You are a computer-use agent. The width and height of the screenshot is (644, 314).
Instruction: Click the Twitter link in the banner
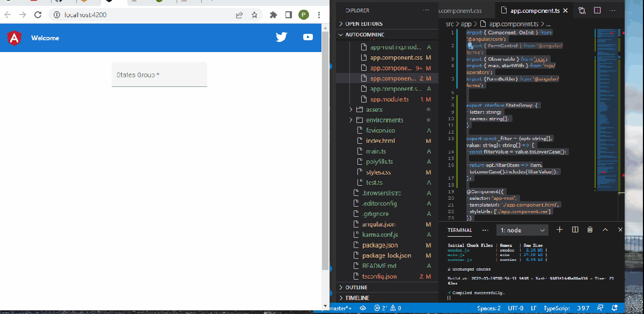281,37
